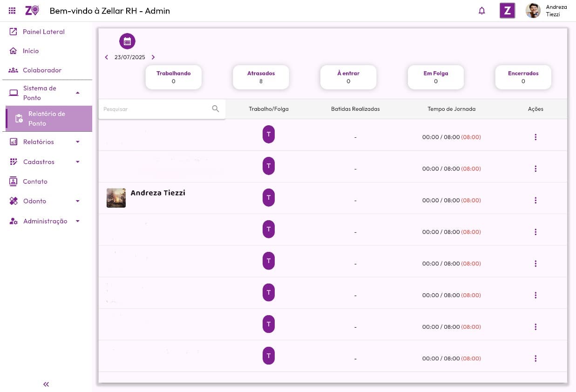Click Andreza Tiezzi's row thumbnail photo
Image resolution: width=576 pixels, height=392 pixels.
pos(116,198)
